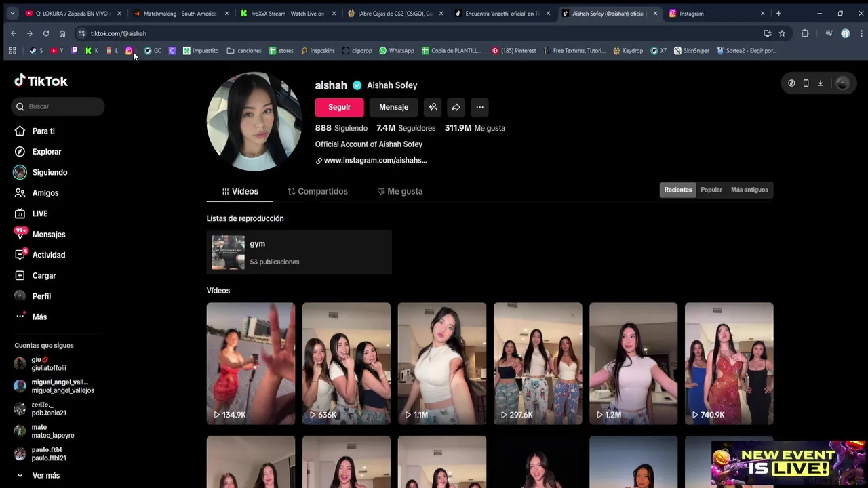Click the download icon in top-right pill
868x488 pixels.
pyautogui.click(x=820, y=83)
